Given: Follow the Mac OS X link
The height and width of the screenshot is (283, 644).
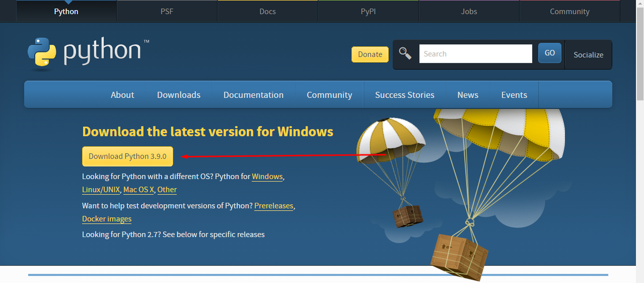Looking at the screenshot, I should coord(139,190).
